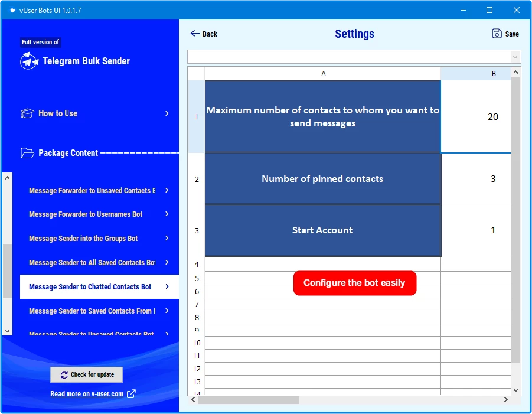Open Message Forwarder to Unsaved Contacts item
The image size is (532, 414).
click(x=99, y=190)
